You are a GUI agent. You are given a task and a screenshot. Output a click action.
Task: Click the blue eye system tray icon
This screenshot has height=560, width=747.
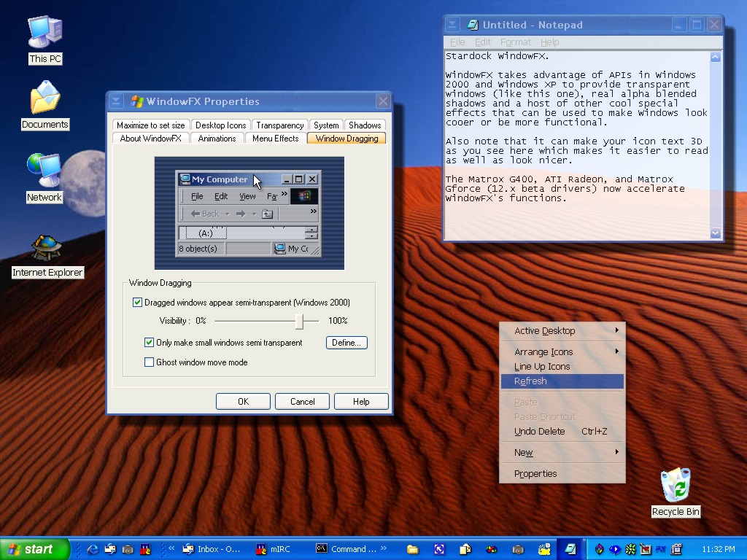[614, 549]
